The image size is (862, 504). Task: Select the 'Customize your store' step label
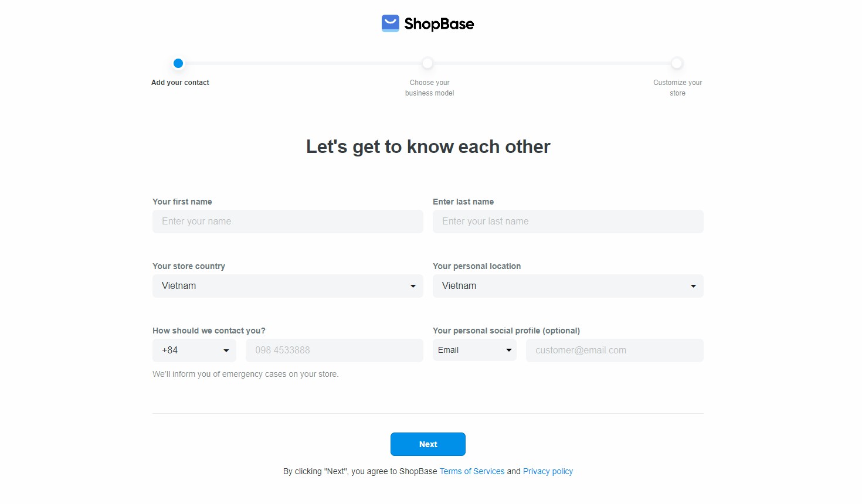[677, 88]
